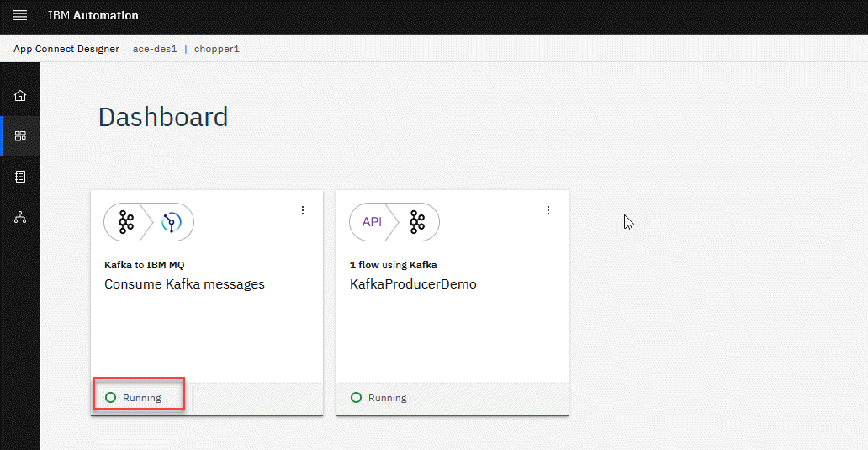868x450 pixels.
Task: Click API icon on KafkaProducerDemo card
Action: tap(372, 222)
